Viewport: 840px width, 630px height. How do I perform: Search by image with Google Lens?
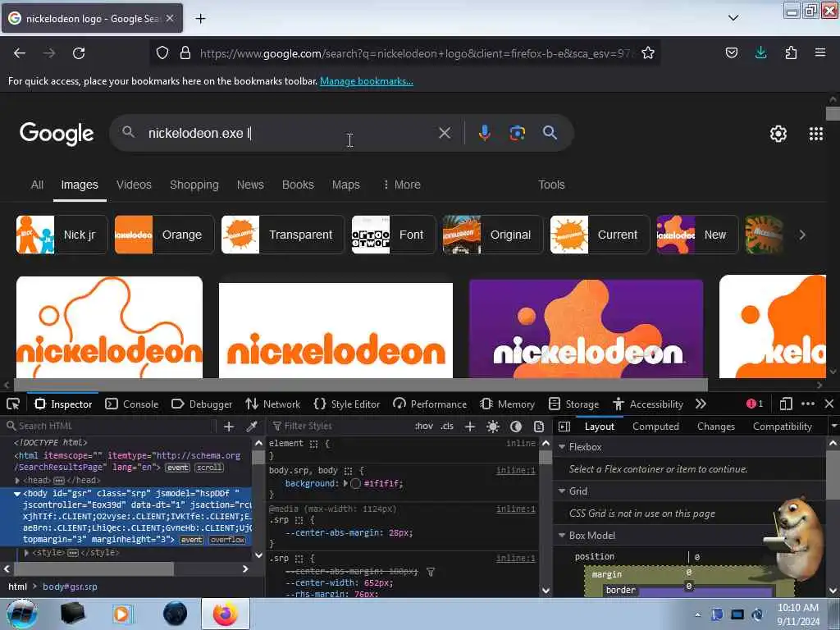517,133
